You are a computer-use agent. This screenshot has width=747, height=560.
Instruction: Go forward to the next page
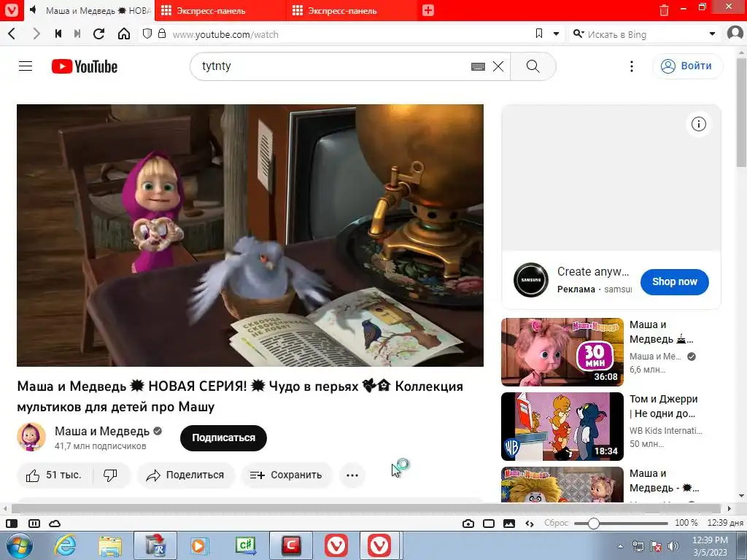pyautogui.click(x=36, y=34)
